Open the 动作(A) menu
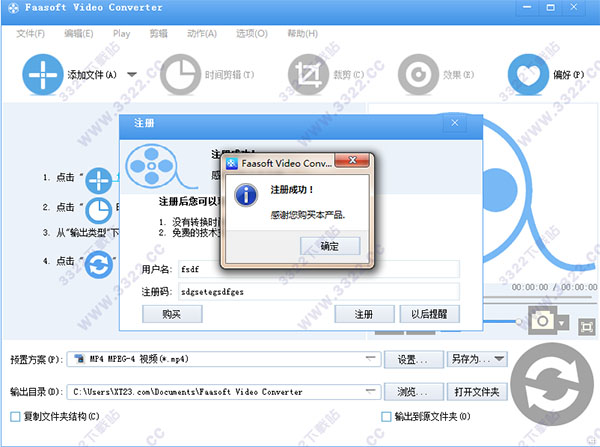Screen dimensions: 600x447 [202, 34]
